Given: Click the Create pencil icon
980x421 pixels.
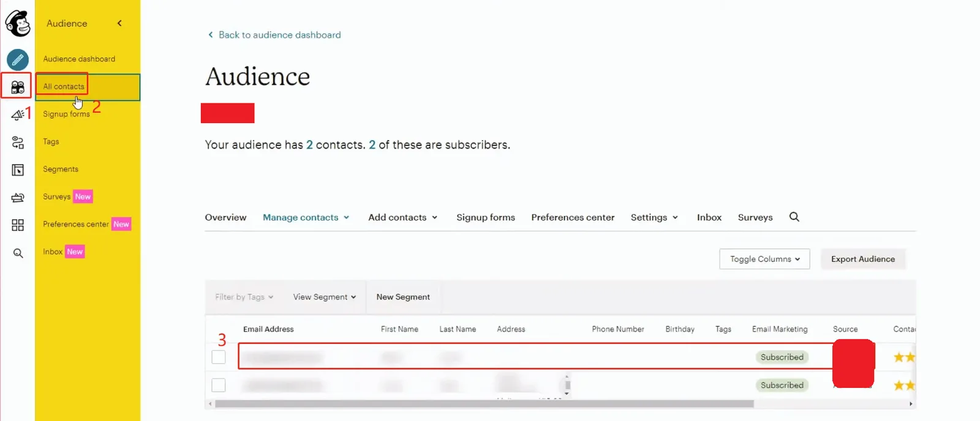Looking at the screenshot, I should 18,59.
